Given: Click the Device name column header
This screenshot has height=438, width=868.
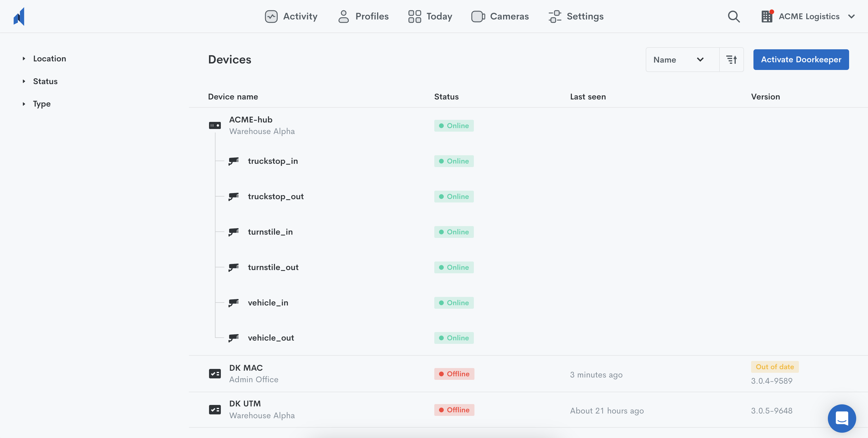Looking at the screenshot, I should tap(233, 97).
